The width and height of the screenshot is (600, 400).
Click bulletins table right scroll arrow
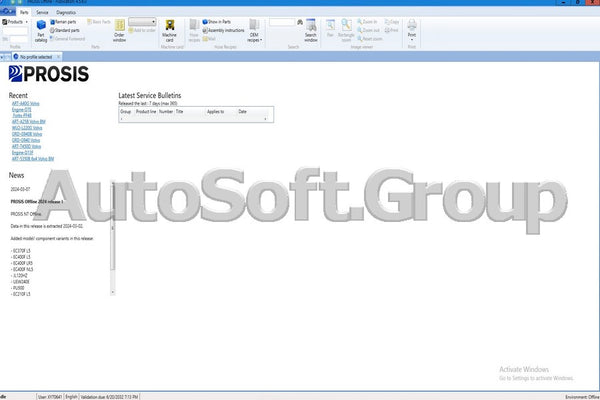pos(265,119)
